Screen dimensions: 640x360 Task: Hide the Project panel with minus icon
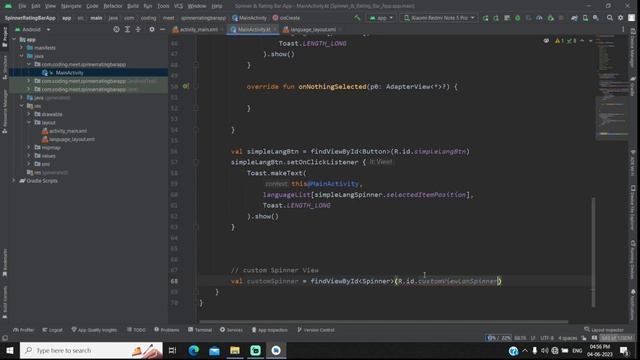pyautogui.click(x=162, y=29)
